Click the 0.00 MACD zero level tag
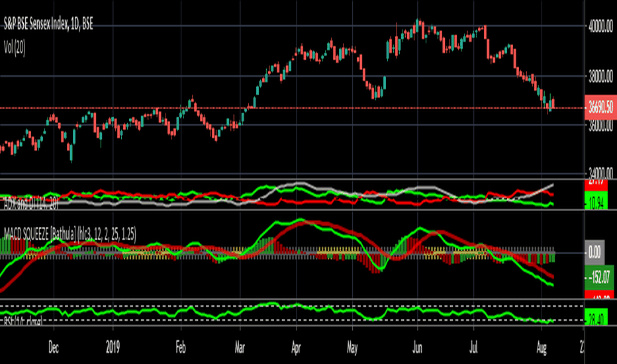Viewport: 617px width, 364px height. [x=594, y=252]
